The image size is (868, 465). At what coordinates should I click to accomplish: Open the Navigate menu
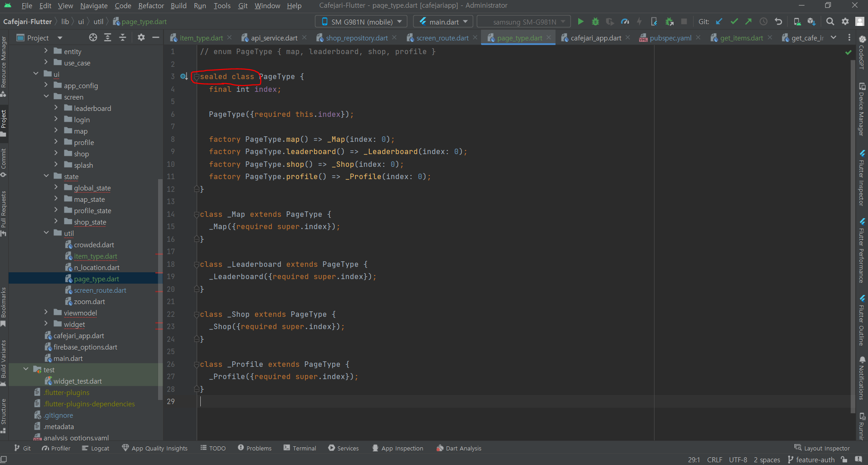94,5
